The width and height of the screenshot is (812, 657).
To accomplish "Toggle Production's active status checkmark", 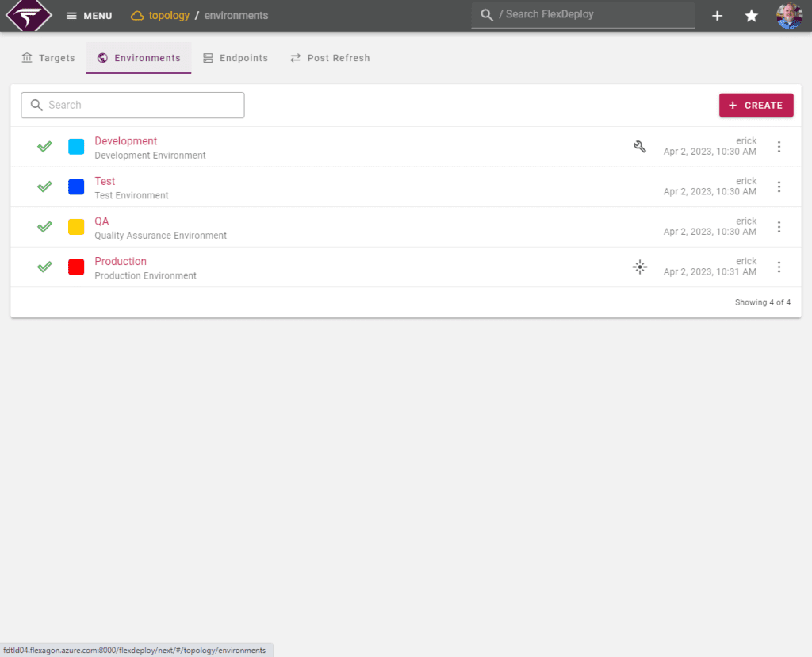I will tap(44, 267).
